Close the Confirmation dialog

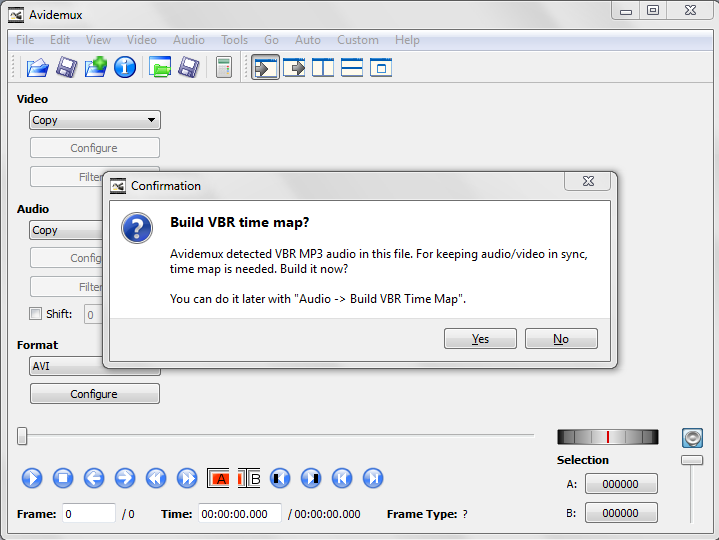588,182
